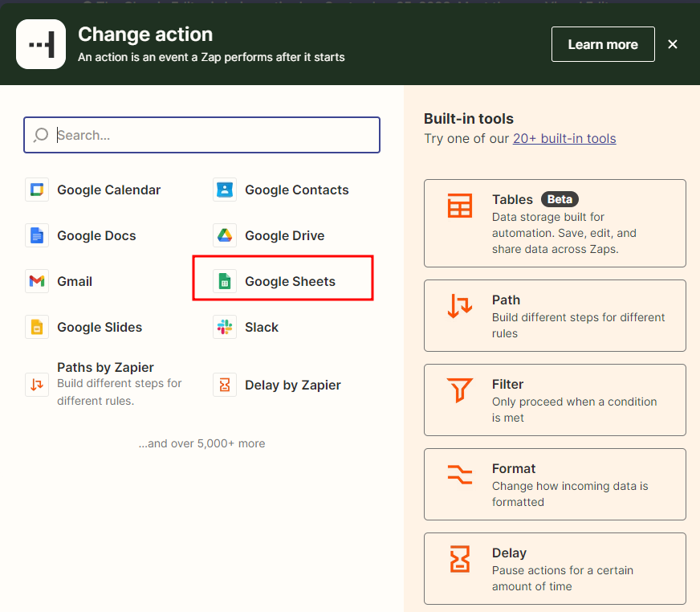Viewport: 700px width, 612px height.
Task: Select Google Contacts label
Action: [x=297, y=190]
